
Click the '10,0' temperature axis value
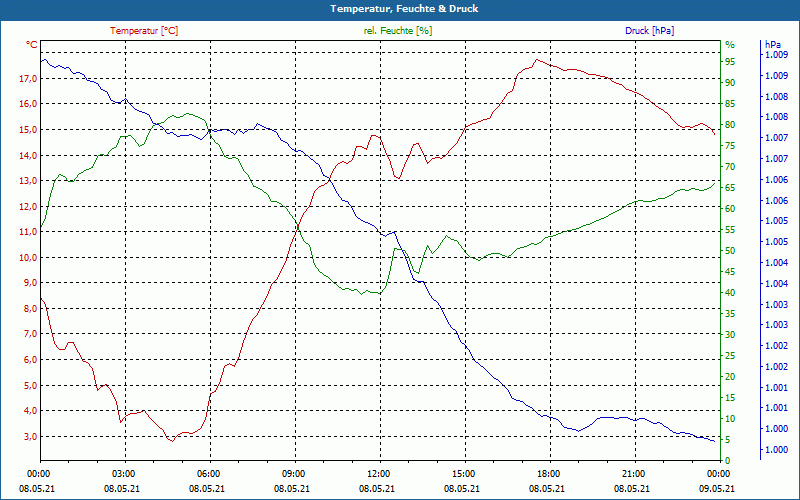pos(28,258)
